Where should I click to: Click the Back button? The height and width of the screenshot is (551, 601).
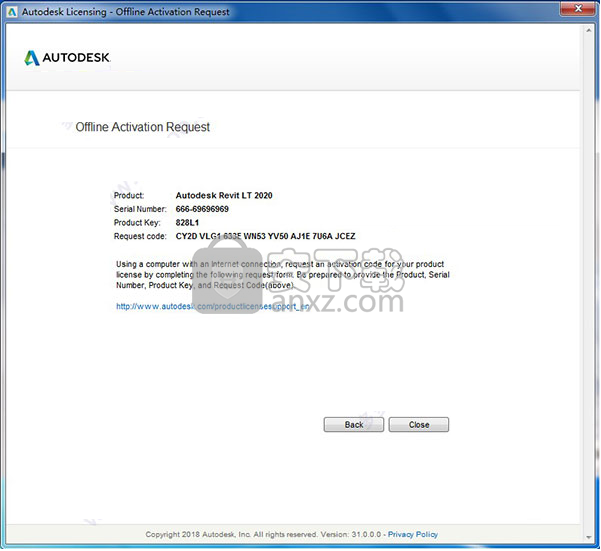353,425
